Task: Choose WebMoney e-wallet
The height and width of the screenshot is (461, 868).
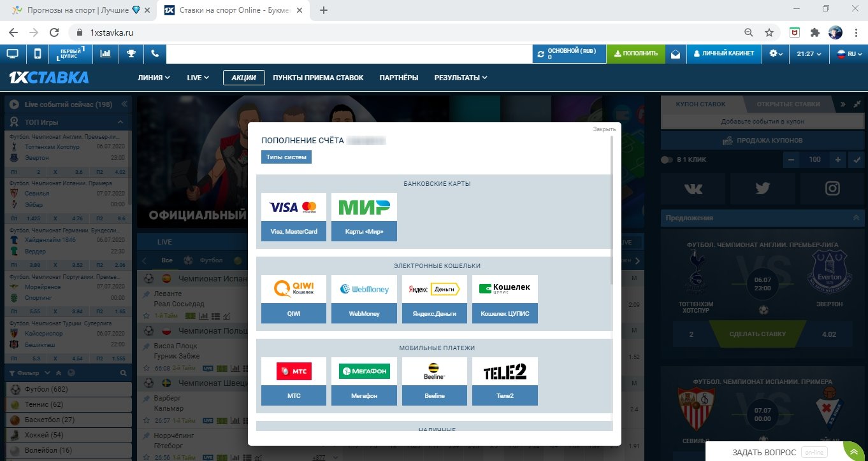Action: coord(364,299)
